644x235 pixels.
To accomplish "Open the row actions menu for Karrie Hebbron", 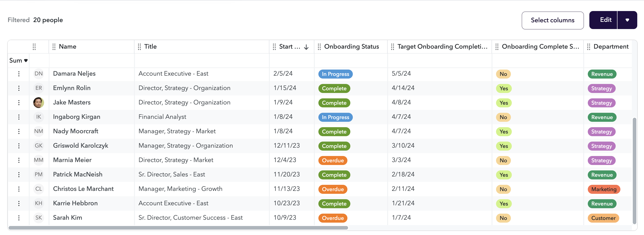I will point(19,203).
